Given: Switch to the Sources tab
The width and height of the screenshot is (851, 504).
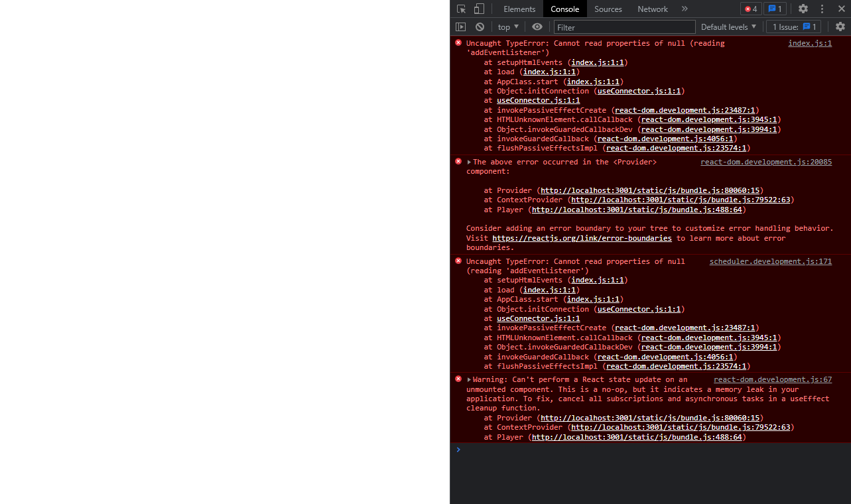Looking at the screenshot, I should [608, 9].
